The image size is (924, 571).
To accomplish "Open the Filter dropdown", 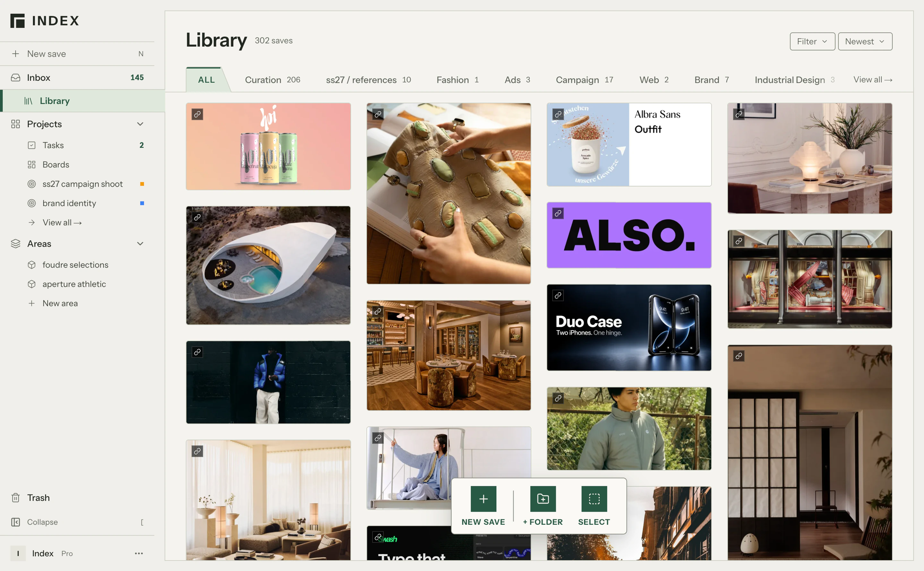I will tap(812, 41).
